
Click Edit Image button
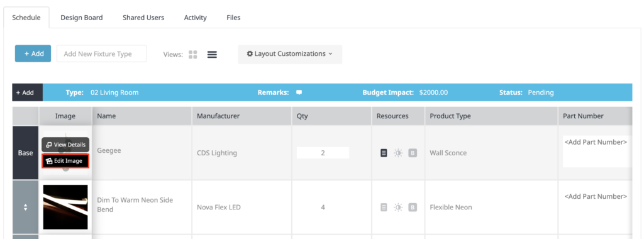(x=65, y=161)
